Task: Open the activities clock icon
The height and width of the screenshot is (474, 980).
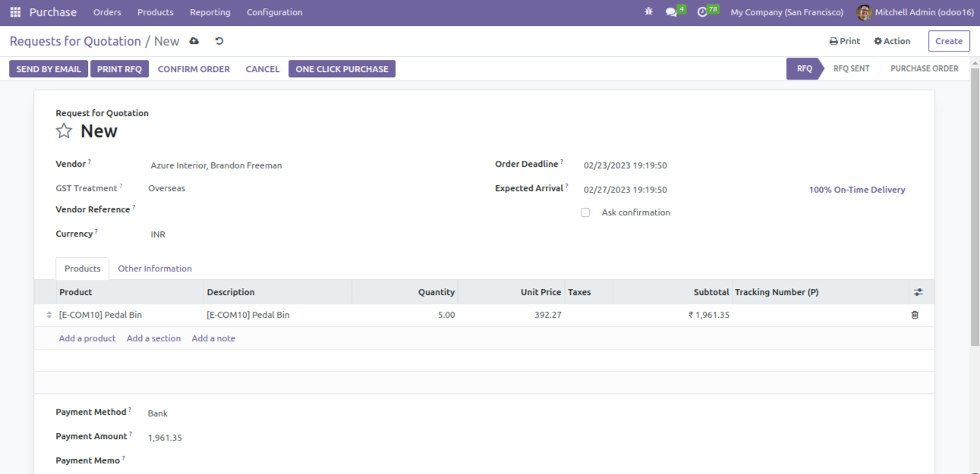Action: (x=702, y=12)
